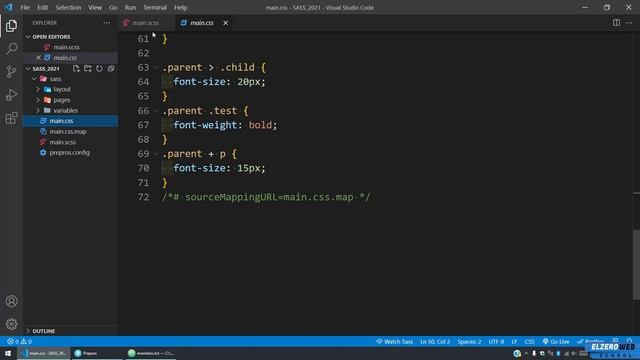
Task: Click UTF-8 encoding in status bar
Action: [x=496, y=342]
